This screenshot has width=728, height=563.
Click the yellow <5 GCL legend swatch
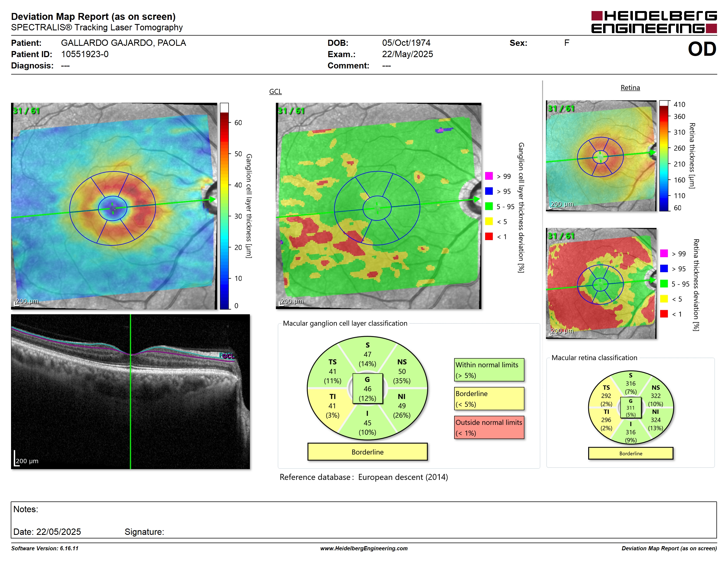tap(489, 221)
